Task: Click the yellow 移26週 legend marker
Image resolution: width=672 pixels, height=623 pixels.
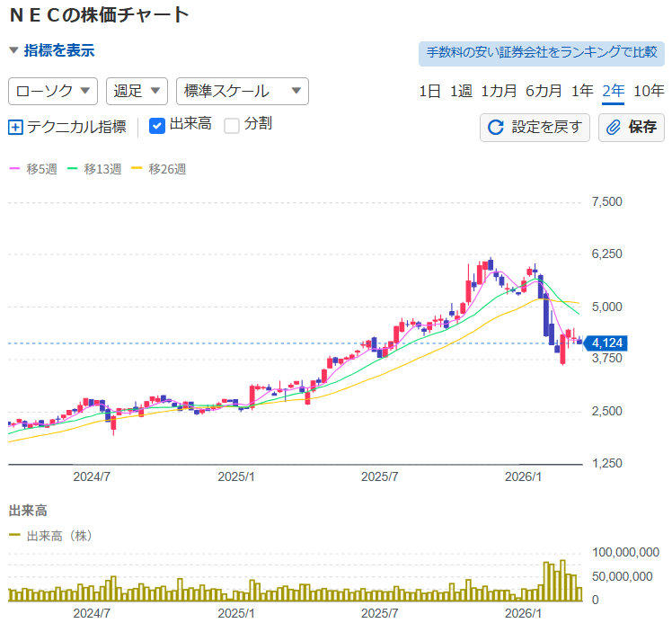Action: point(137,169)
